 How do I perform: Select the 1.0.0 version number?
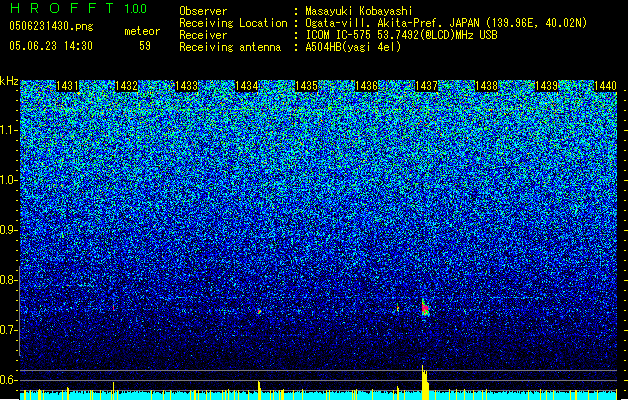[x=135, y=8]
